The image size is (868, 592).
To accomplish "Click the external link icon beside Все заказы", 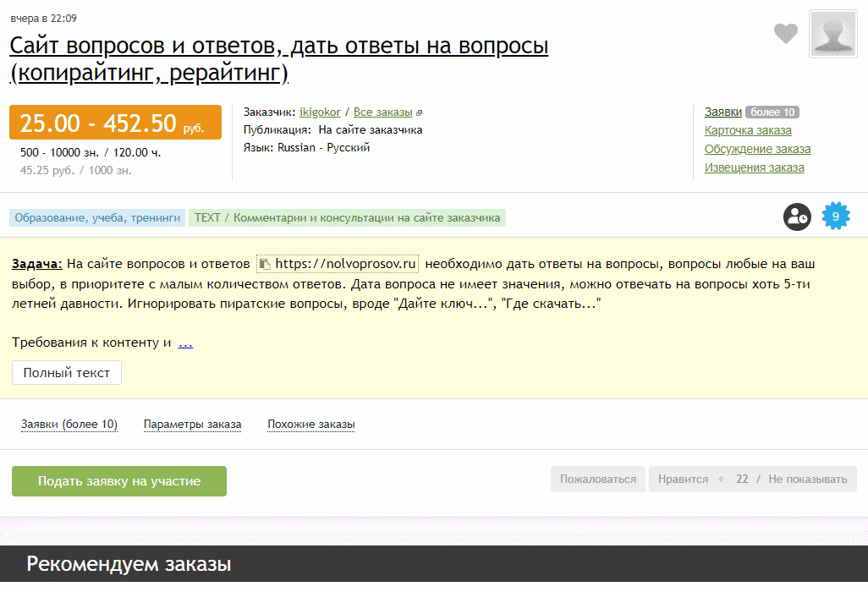I will pos(419,112).
